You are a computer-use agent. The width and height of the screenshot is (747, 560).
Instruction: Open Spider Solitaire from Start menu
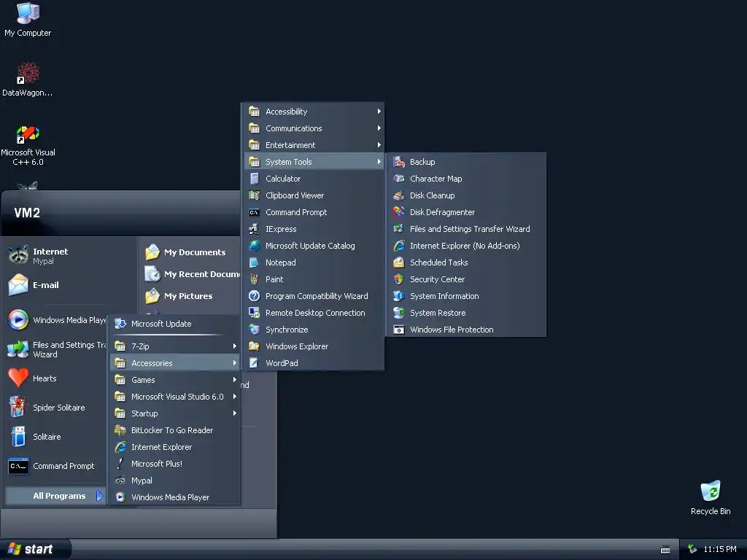click(x=56, y=408)
